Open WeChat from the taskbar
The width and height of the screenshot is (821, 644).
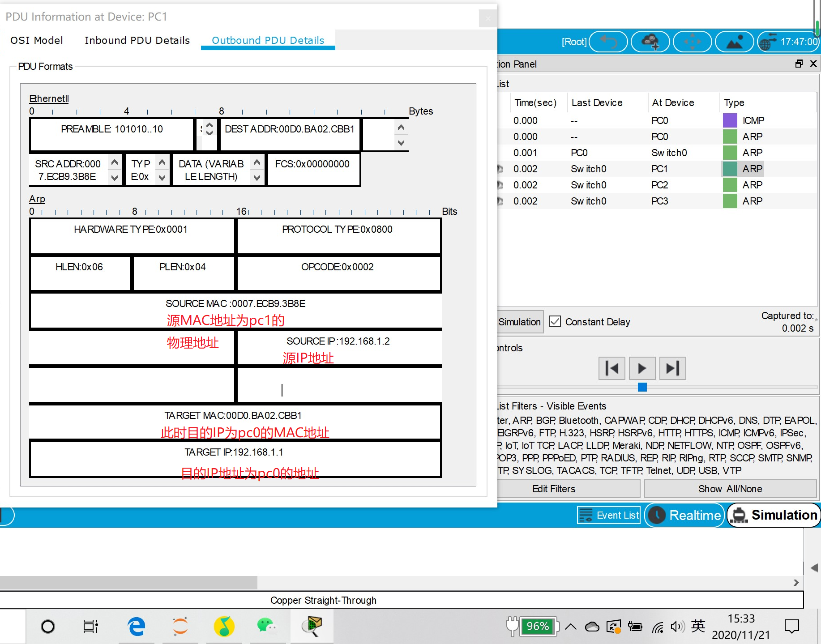coord(268,626)
